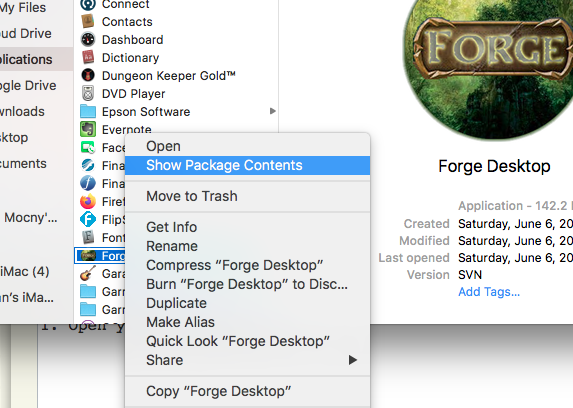Click the Forge Desktop preview image
This screenshot has height=408, width=573.
[488, 68]
